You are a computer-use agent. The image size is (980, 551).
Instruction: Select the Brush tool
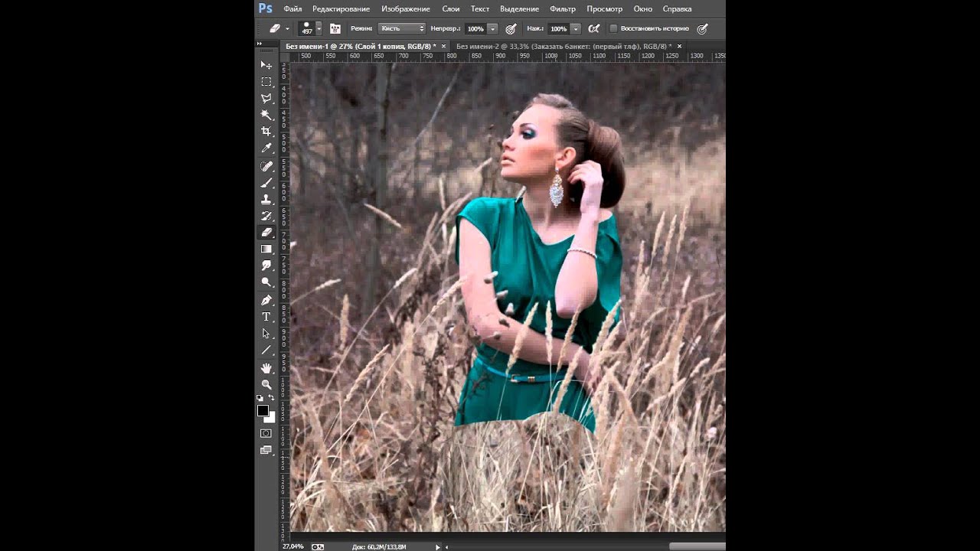[x=266, y=183]
